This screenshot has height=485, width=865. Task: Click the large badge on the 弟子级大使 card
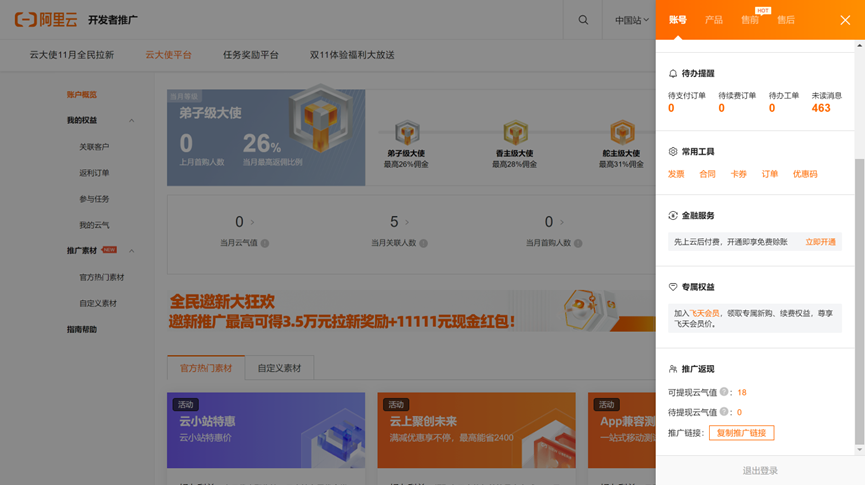[x=321, y=118]
